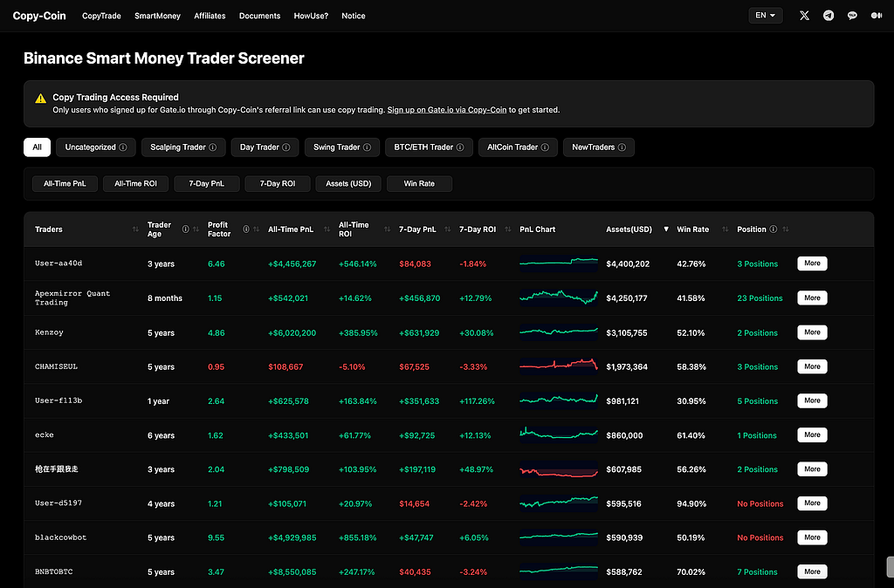This screenshot has width=894, height=588.
Task: Select the Swing Trader filter tab
Action: click(x=341, y=147)
